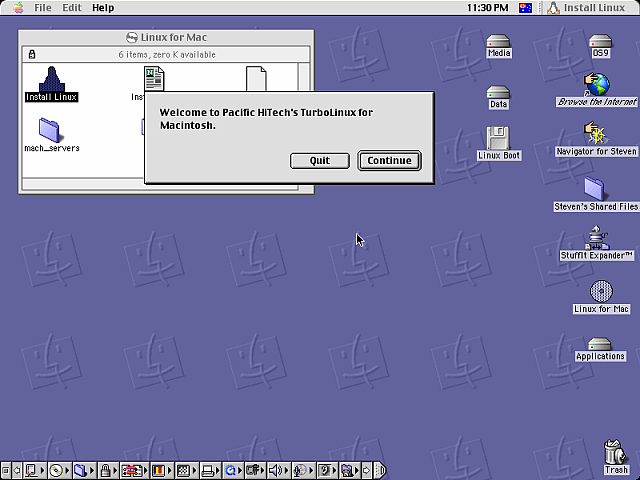
Task: Select the blank document icon in Linux for Mac window
Action: [256, 78]
